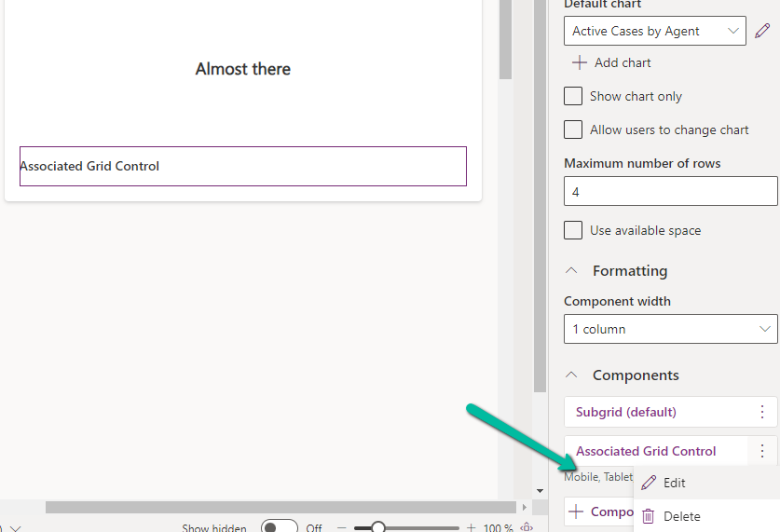Choose Edit from the context menu

click(706, 483)
